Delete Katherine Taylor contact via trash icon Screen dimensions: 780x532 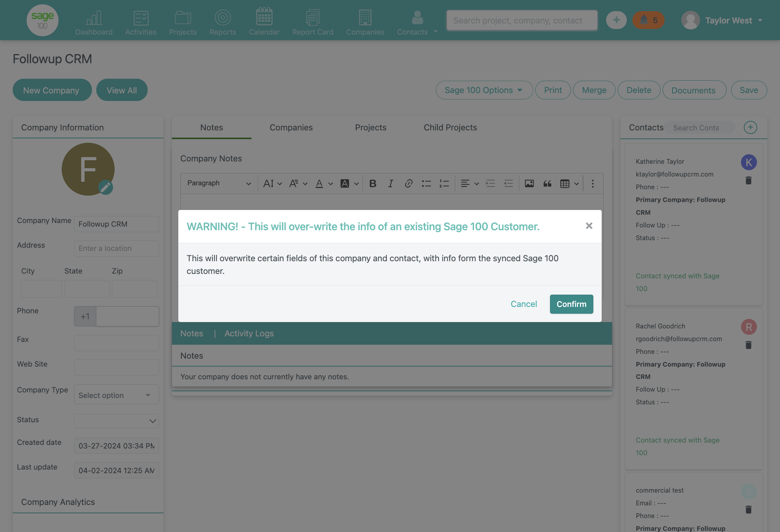(749, 181)
